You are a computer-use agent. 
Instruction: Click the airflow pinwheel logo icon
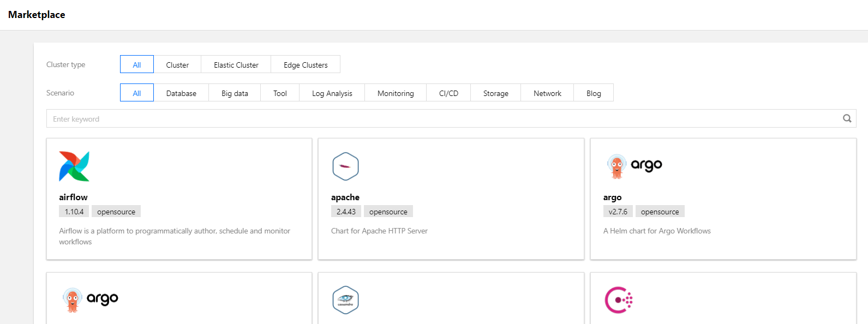point(74,166)
